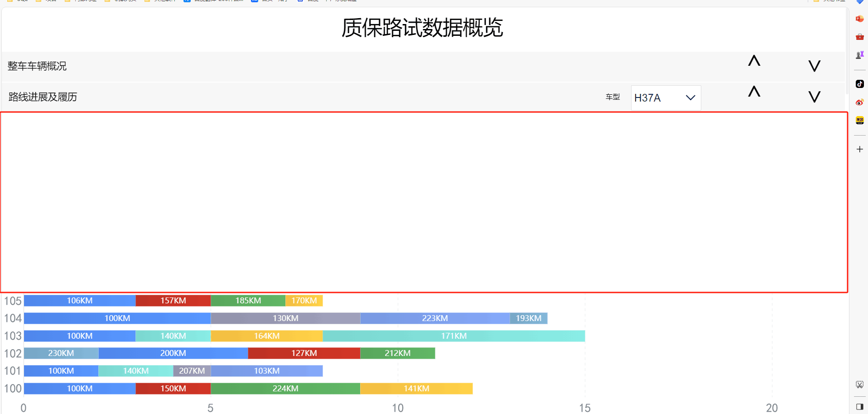Click the 164KM yellow bar in row 103
This screenshot has height=414, width=868.
266,336
